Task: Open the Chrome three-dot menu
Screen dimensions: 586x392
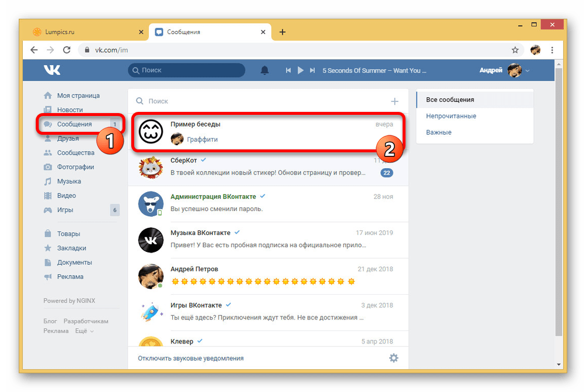Action: click(552, 50)
